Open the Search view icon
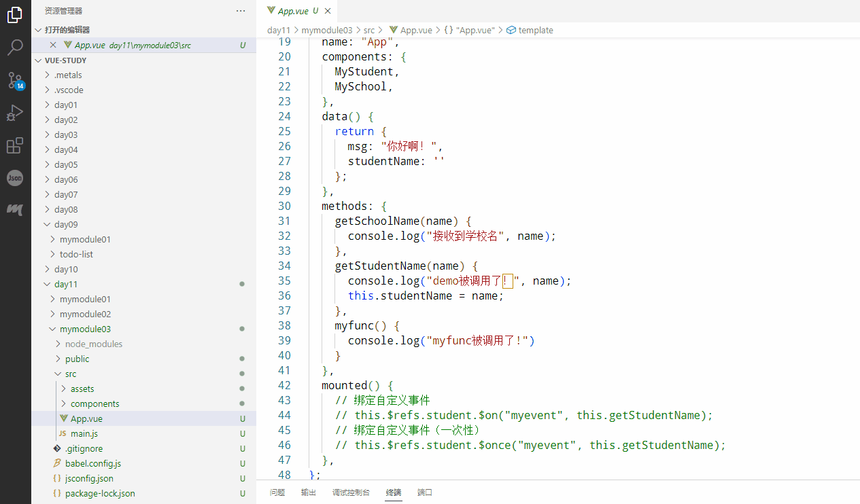 point(15,48)
